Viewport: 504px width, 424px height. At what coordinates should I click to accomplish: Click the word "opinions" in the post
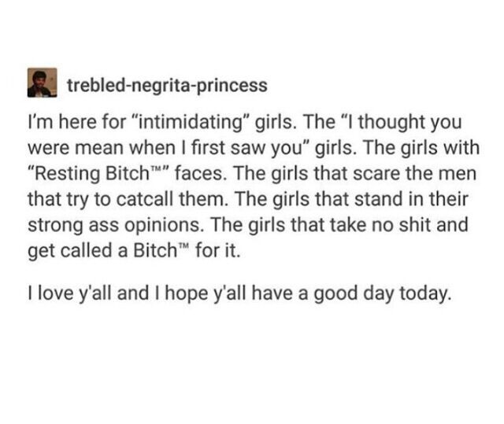tap(161, 225)
